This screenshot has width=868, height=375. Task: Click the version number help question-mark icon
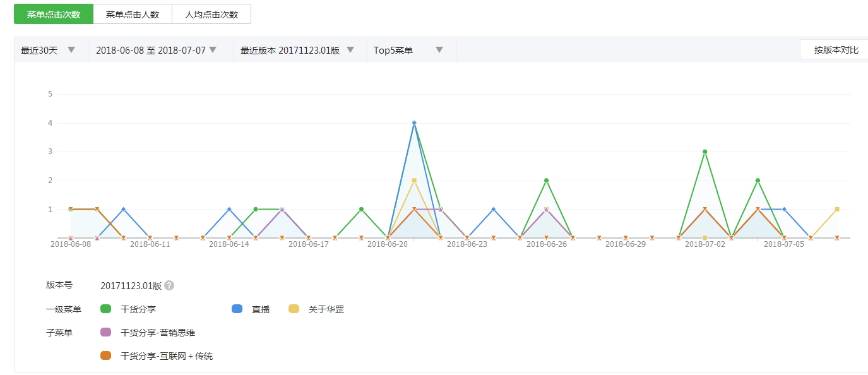click(169, 285)
